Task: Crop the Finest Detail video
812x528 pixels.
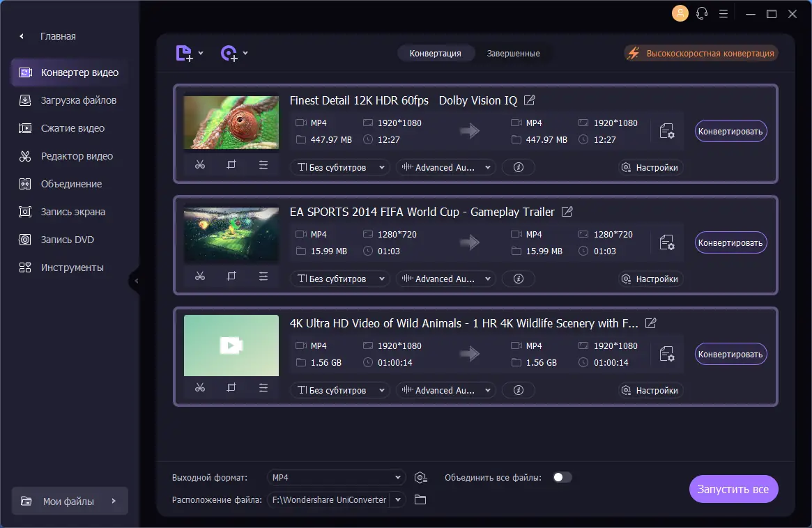Action: coord(231,164)
